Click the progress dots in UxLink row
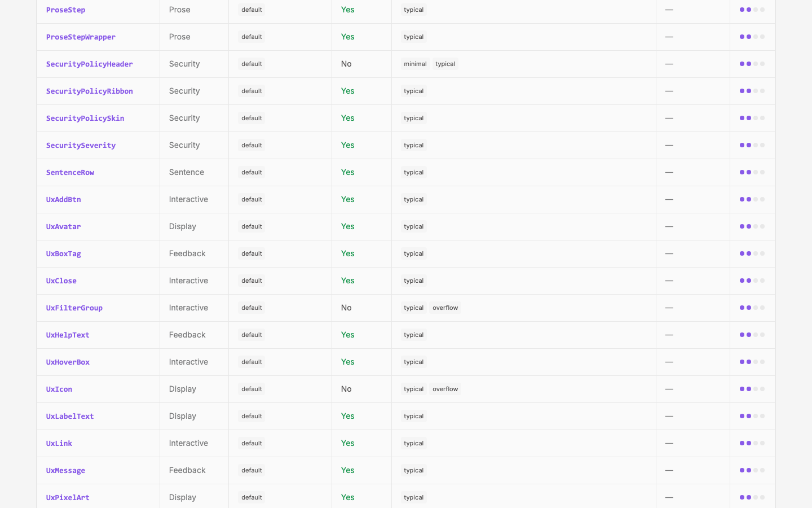This screenshot has width=812, height=508. (x=752, y=443)
